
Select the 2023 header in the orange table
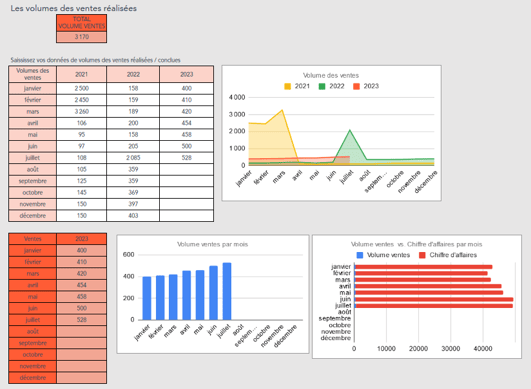(82, 239)
